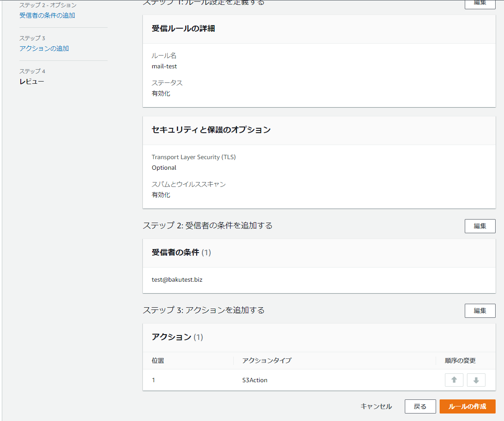This screenshot has height=421, width=504.
Task: Click ルールの作成 orange button
Action: (467, 406)
